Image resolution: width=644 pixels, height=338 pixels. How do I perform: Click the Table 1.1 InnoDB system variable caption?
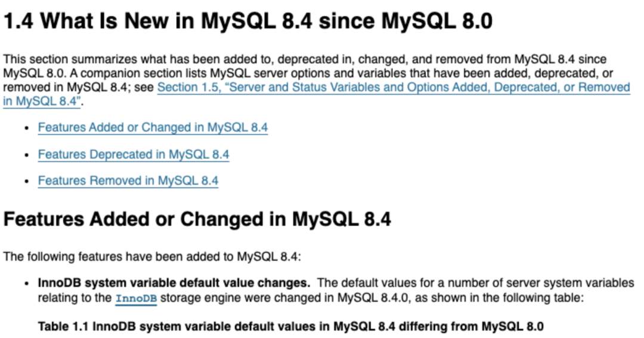point(291,326)
